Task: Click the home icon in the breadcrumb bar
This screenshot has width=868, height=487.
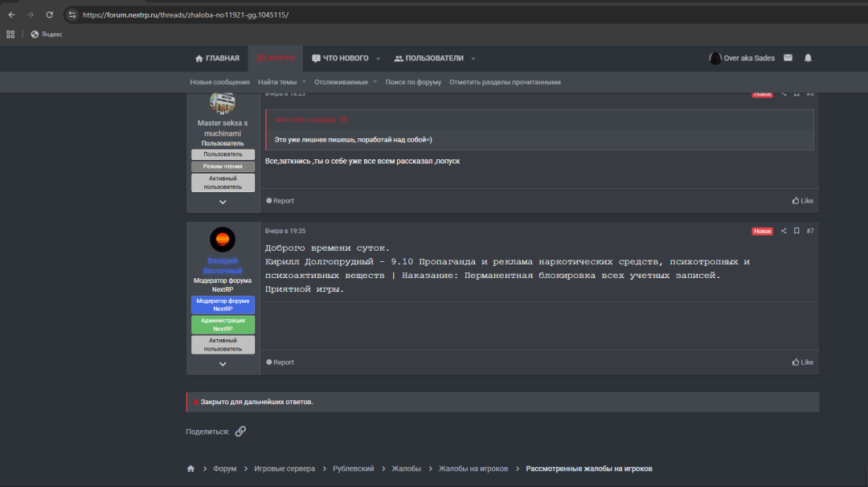Action: pyautogui.click(x=190, y=468)
